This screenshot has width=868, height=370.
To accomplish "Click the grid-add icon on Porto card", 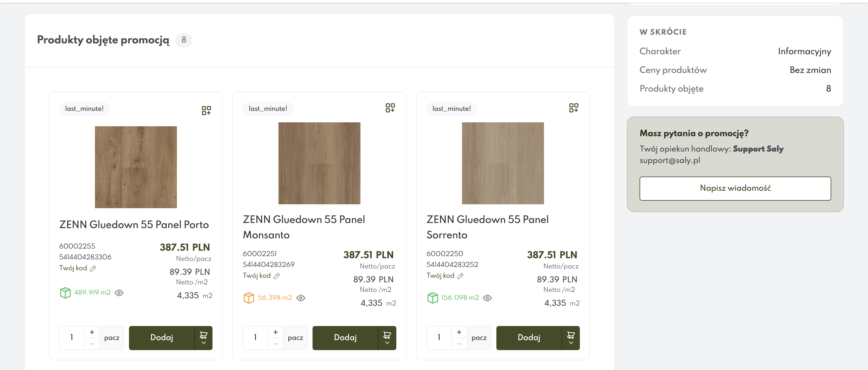I will click(x=206, y=111).
